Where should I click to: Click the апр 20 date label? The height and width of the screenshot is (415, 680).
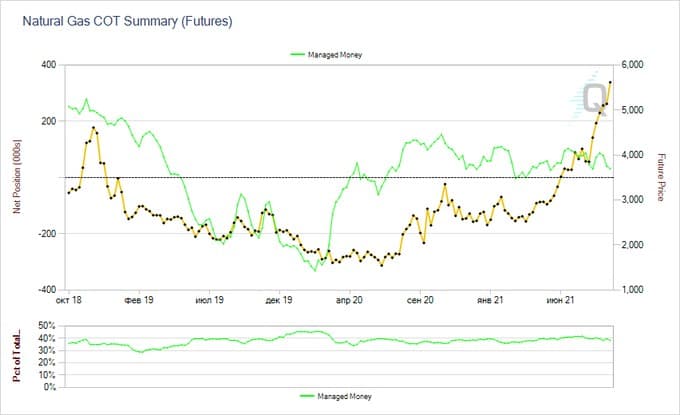(348, 298)
